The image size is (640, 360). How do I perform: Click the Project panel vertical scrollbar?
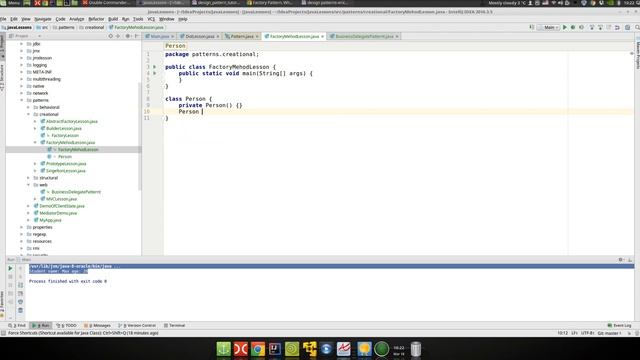[140, 136]
